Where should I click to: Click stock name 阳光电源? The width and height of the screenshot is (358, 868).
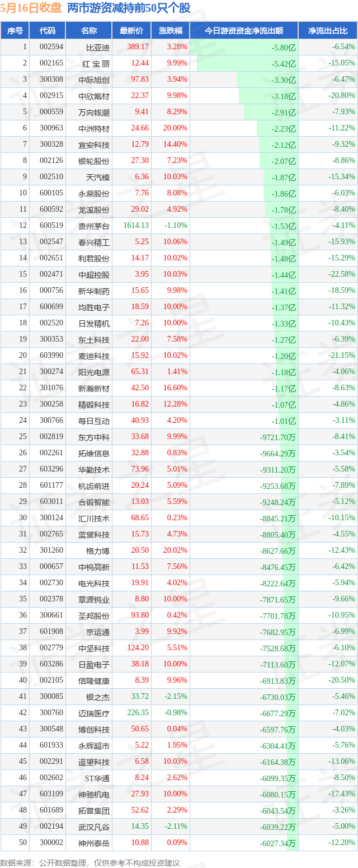94,372
